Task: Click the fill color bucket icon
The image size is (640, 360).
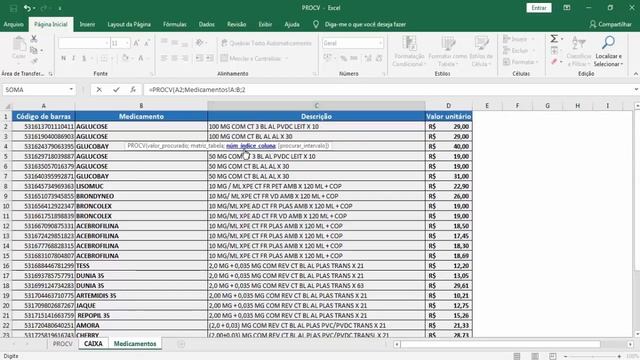Action: tap(125, 58)
